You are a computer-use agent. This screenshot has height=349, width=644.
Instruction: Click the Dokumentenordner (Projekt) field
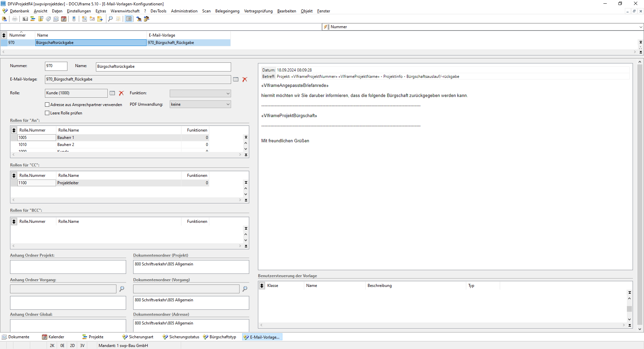(x=191, y=267)
